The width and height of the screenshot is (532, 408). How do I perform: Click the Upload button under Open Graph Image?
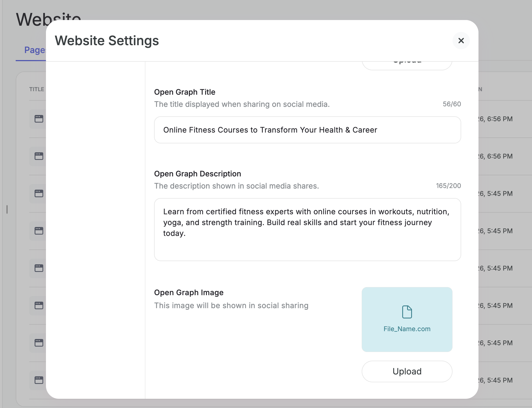(407, 371)
